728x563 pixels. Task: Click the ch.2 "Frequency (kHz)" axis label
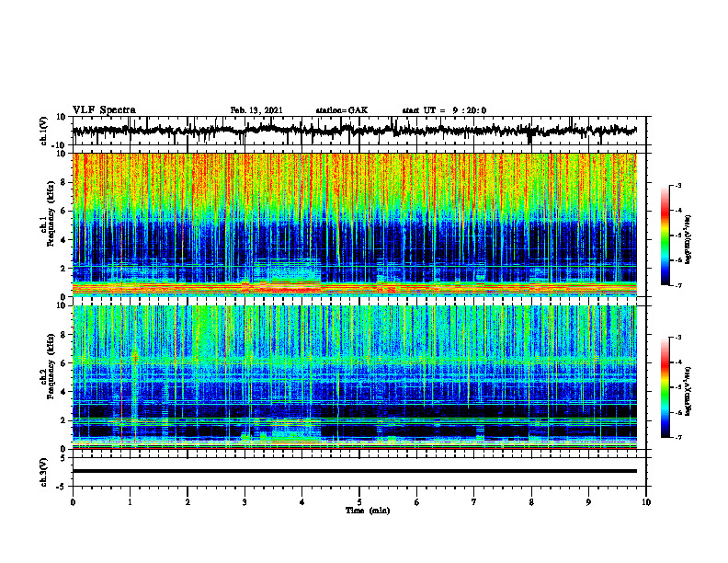51,365
